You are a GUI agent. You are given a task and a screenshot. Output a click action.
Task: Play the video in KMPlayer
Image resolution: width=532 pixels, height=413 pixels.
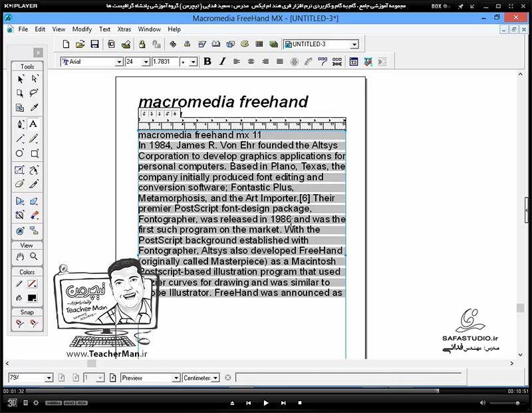(x=266, y=403)
